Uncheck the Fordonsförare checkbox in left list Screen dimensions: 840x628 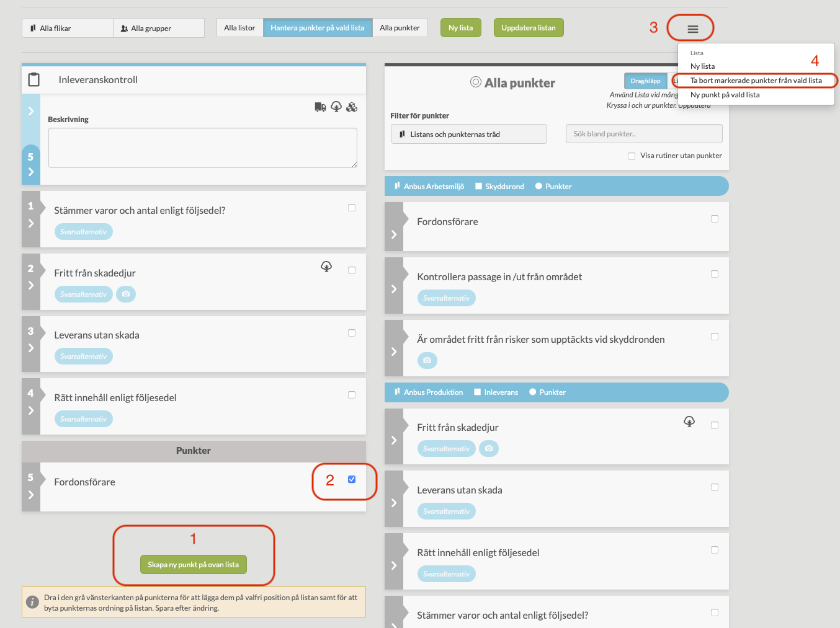(352, 479)
